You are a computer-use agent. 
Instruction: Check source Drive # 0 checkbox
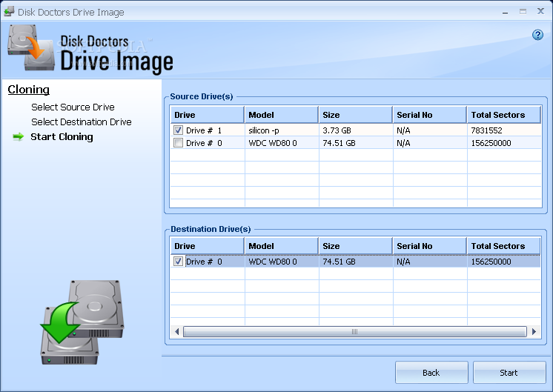tap(178, 143)
